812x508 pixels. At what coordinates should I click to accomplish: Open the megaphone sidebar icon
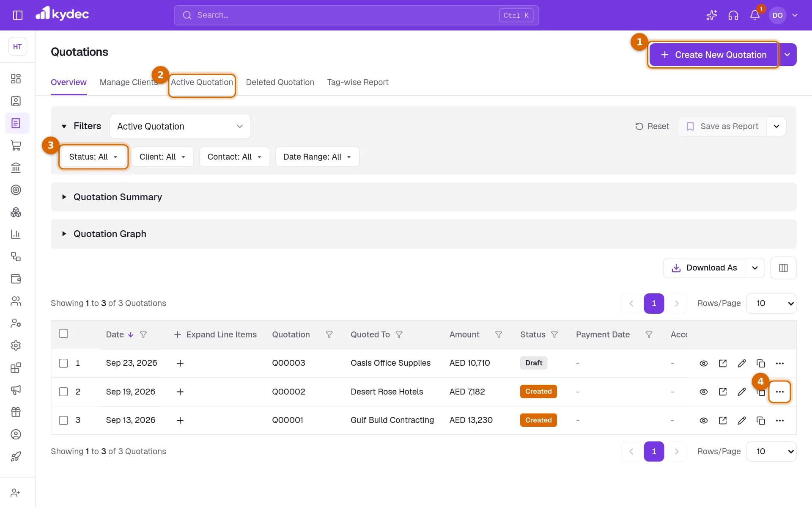[x=16, y=390]
